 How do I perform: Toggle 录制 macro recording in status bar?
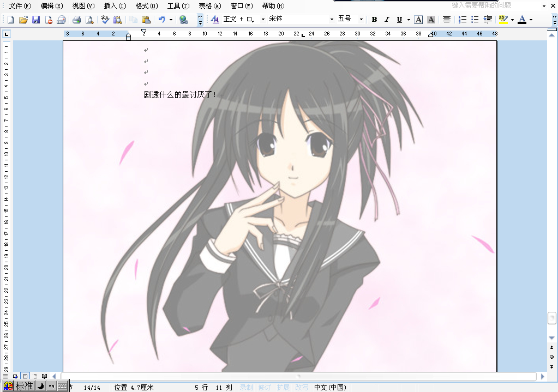coord(246,388)
